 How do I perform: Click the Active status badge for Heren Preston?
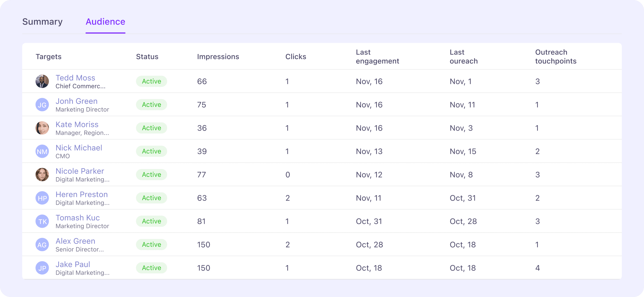click(152, 198)
